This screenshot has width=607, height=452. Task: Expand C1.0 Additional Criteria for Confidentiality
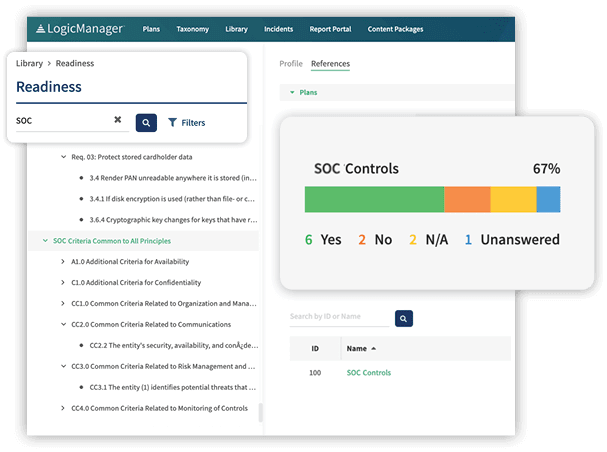tap(63, 282)
